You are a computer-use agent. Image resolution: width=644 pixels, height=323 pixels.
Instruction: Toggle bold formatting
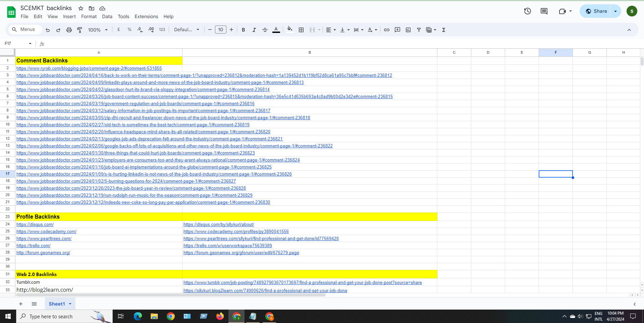pos(243,30)
